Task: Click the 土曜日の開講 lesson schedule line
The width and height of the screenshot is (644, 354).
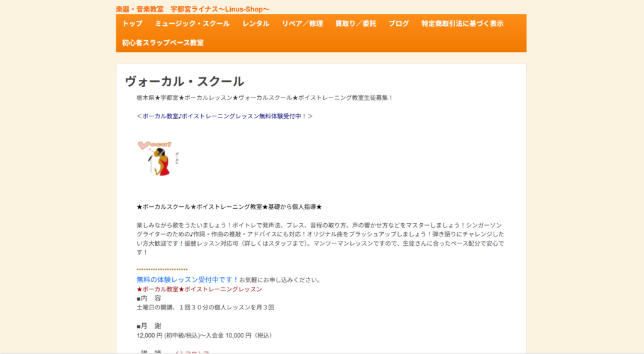Action: (x=206, y=307)
